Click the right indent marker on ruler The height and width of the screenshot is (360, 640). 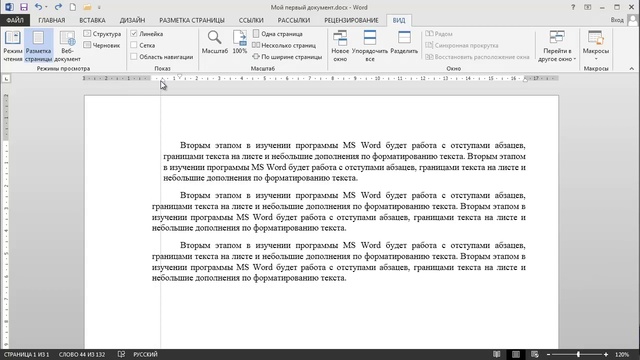click(x=525, y=80)
